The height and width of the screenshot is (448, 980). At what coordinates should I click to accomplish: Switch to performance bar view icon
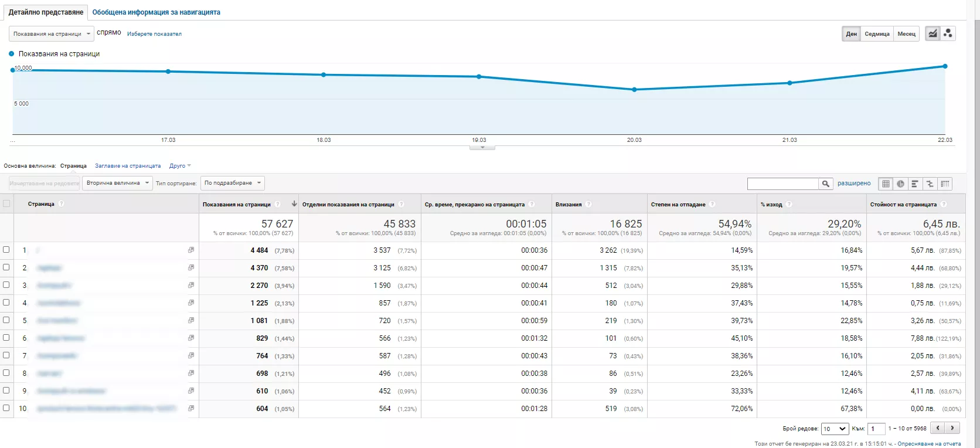(x=915, y=184)
